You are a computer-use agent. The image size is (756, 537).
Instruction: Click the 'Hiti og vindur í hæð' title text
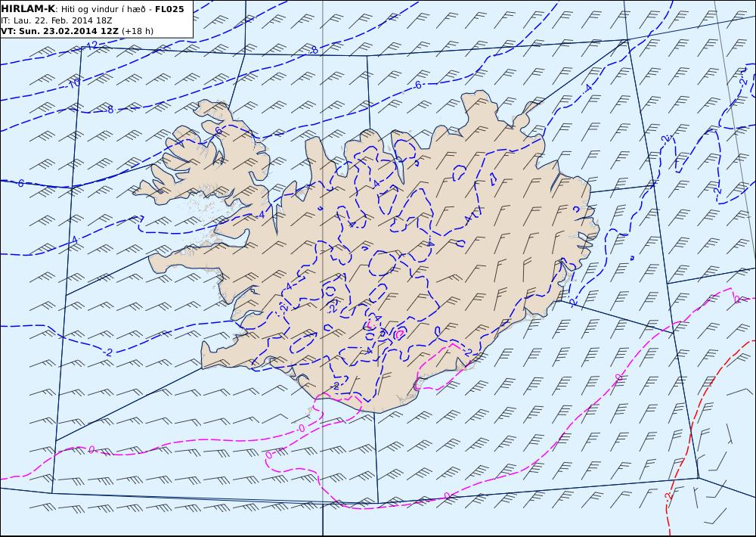(105, 8)
